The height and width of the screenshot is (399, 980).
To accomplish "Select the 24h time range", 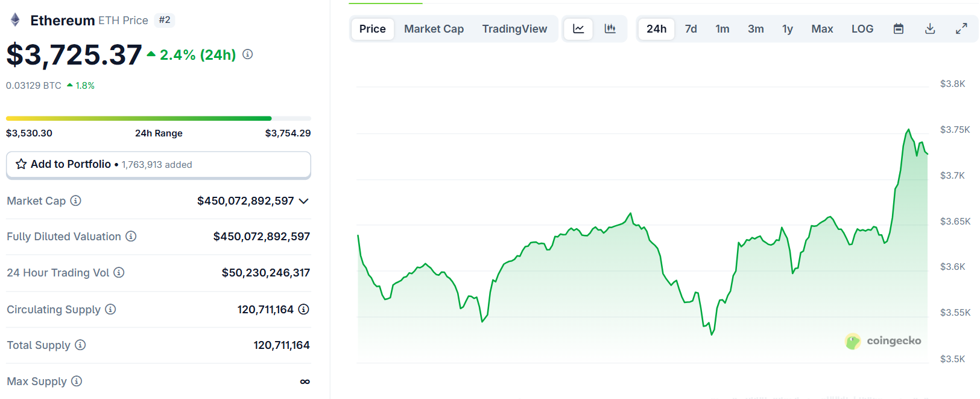I will click(657, 29).
